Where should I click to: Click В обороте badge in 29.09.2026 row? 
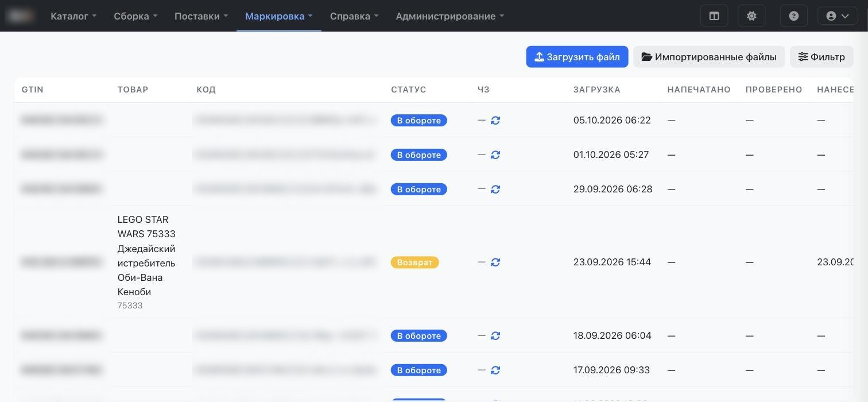[419, 190]
